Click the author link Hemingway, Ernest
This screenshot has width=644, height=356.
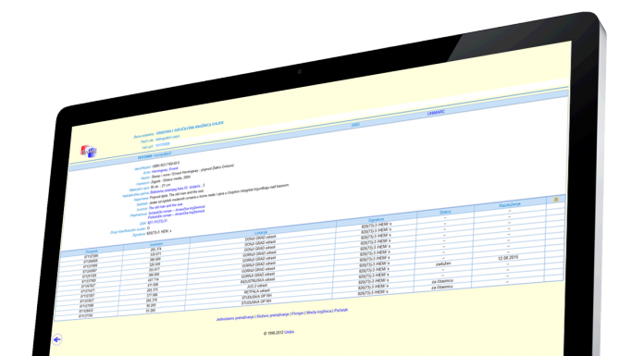[x=165, y=169]
